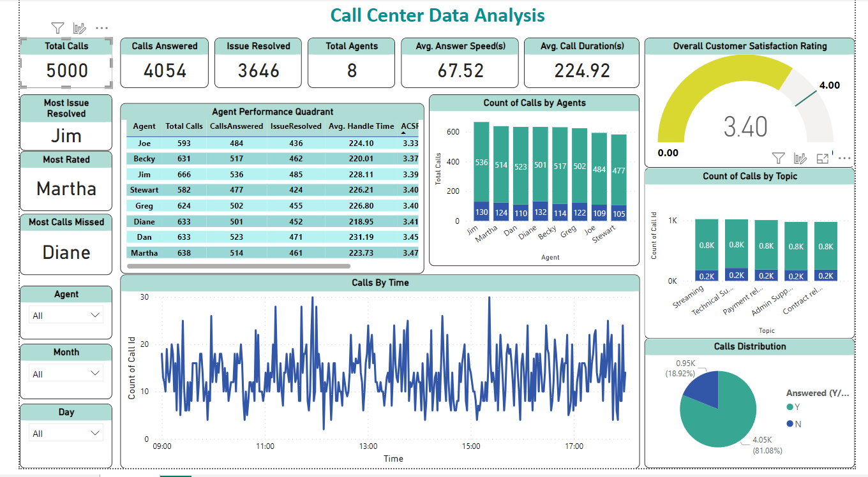This screenshot has height=477, width=868.
Task: Open more options ellipsis on satisfaction gauge
Action: coord(844,158)
